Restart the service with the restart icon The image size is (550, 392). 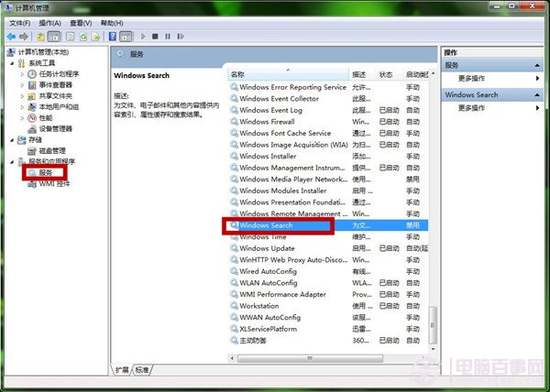(181, 37)
